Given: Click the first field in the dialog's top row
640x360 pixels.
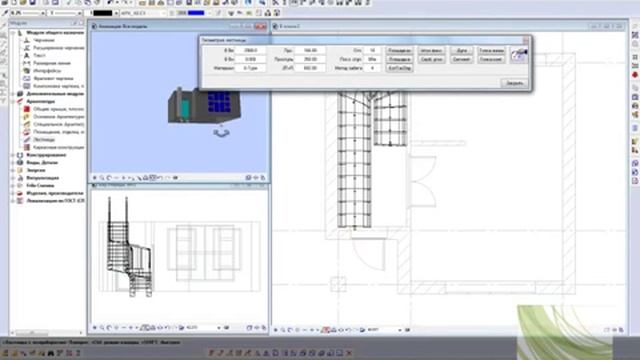Looking at the screenshot, I should click(x=251, y=50).
